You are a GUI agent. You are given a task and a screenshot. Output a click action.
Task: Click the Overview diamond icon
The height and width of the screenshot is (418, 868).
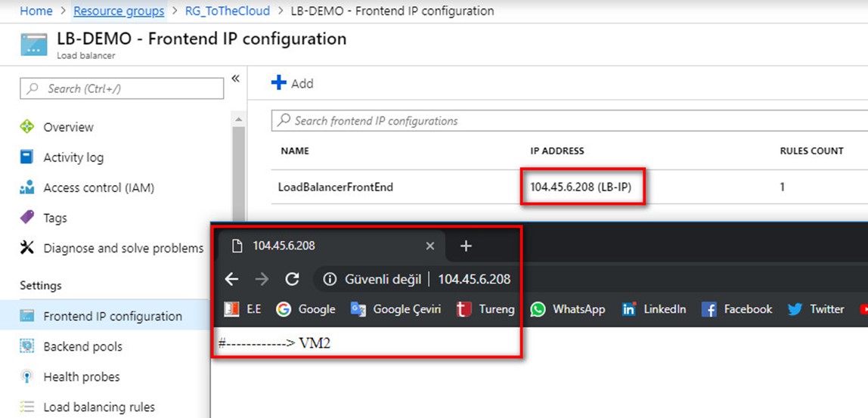26,127
